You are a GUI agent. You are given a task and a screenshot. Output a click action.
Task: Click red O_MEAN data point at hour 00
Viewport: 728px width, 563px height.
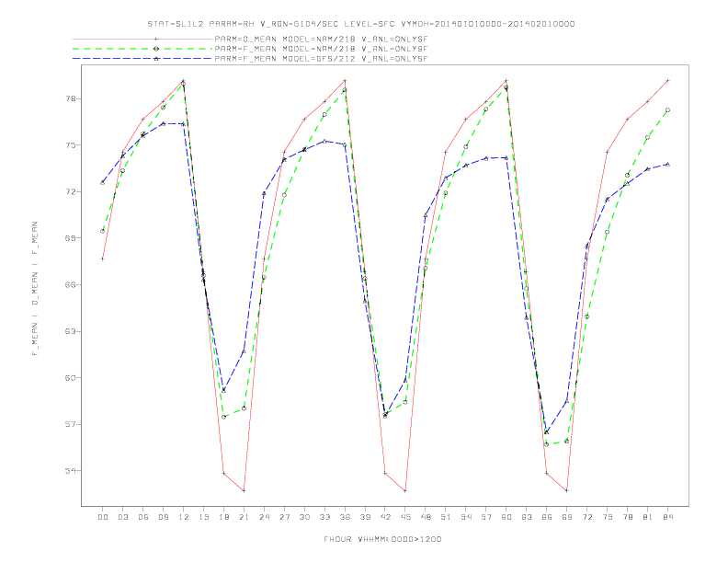coord(103,259)
